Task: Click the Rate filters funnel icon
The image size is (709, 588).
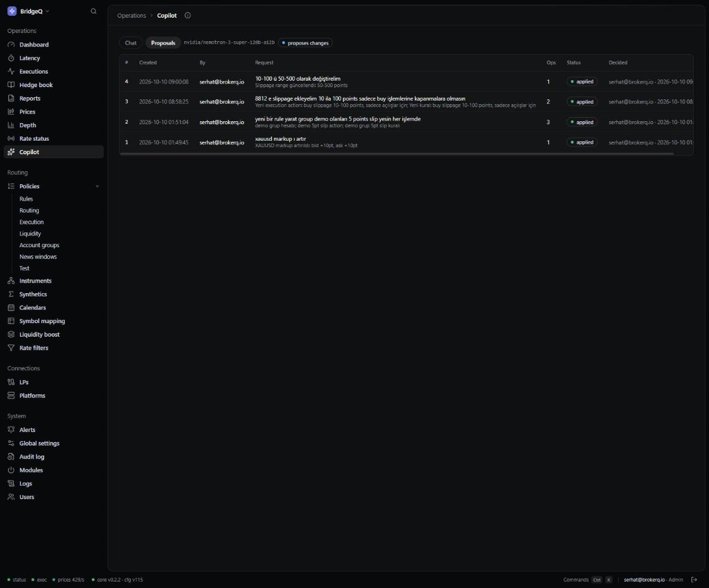Action: [x=11, y=348]
